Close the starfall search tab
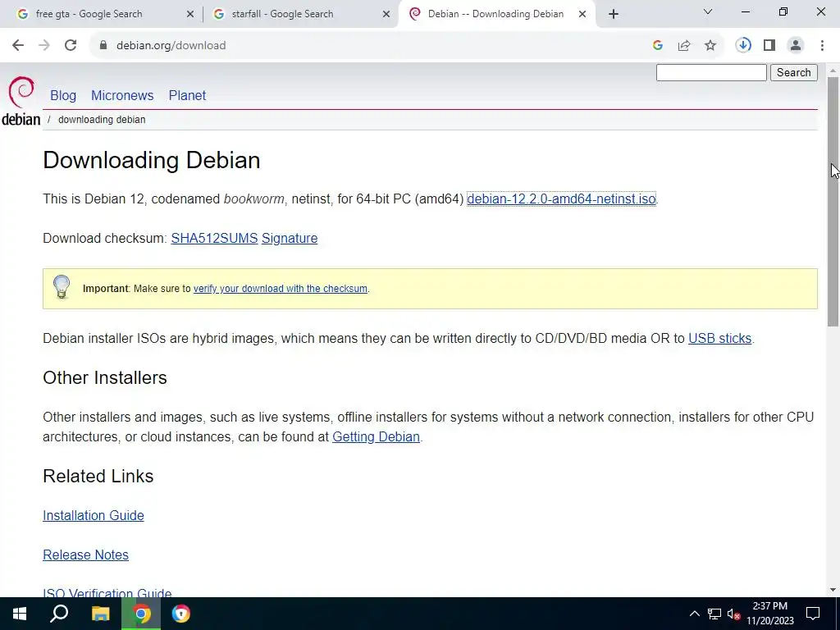 (x=386, y=14)
